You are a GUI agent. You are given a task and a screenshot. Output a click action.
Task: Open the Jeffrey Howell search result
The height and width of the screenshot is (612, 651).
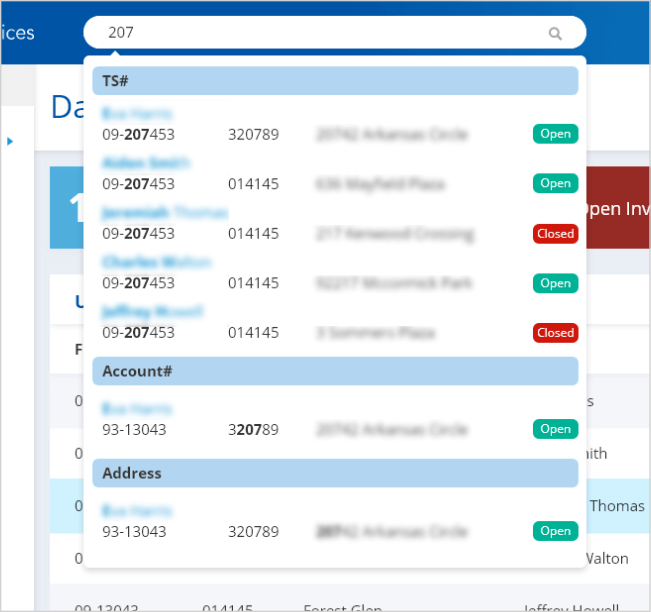pos(152,312)
